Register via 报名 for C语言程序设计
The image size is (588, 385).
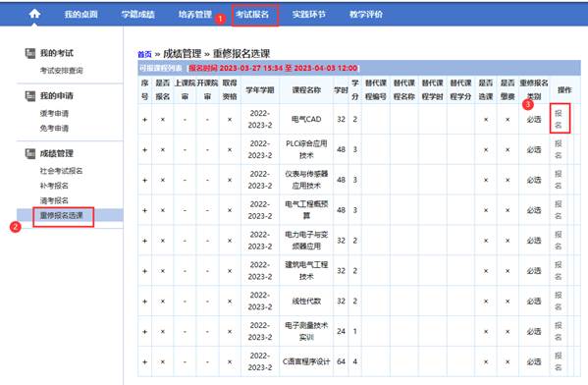pos(559,361)
